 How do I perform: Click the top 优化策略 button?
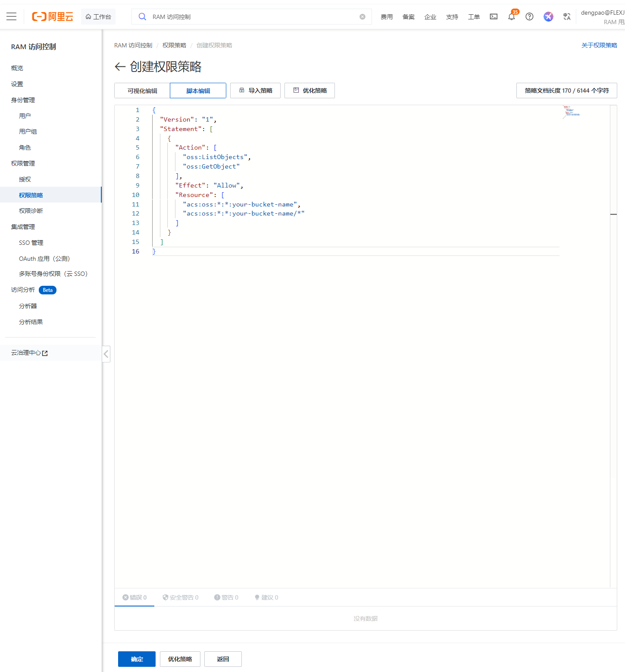pyautogui.click(x=309, y=91)
